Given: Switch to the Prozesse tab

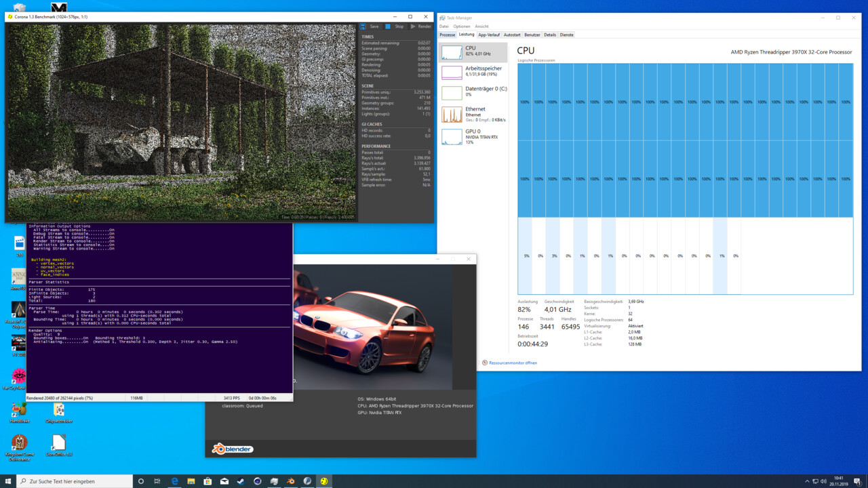Looking at the screenshot, I should coord(447,35).
